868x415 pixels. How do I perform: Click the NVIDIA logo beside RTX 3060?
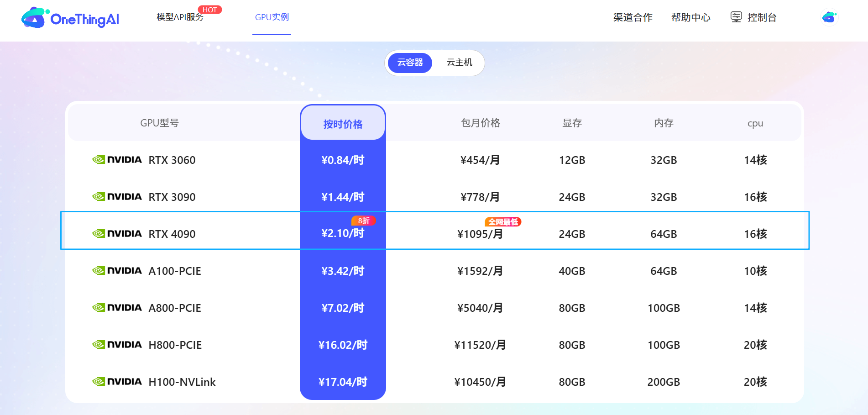pyautogui.click(x=117, y=160)
